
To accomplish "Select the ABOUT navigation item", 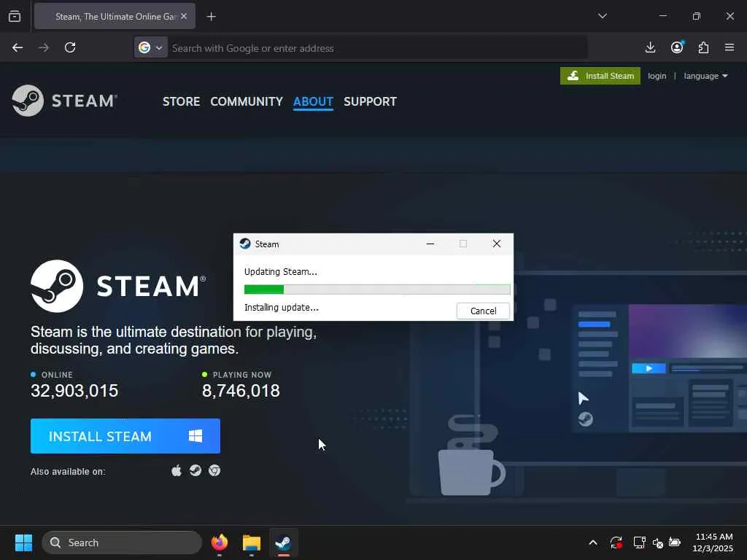I will click(313, 101).
